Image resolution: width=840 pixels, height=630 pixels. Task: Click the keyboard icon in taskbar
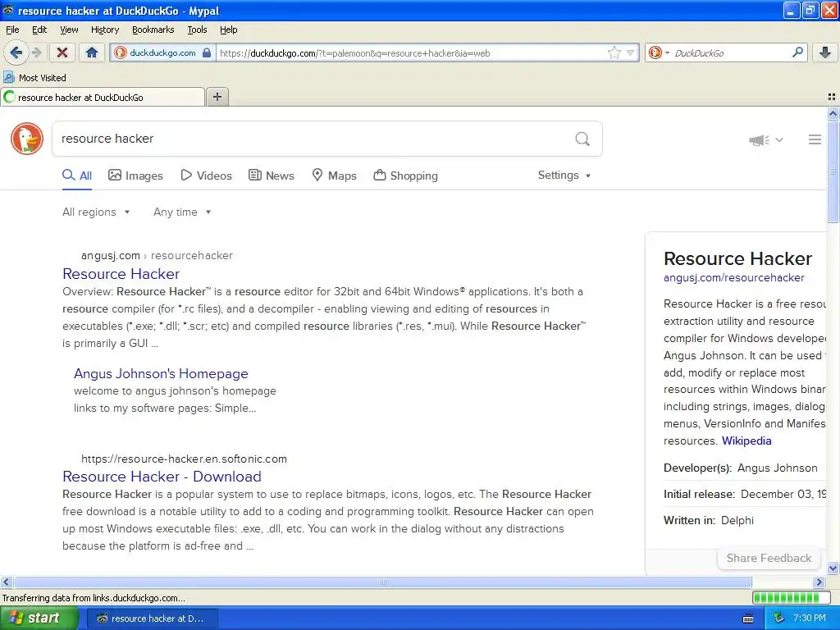click(x=748, y=619)
